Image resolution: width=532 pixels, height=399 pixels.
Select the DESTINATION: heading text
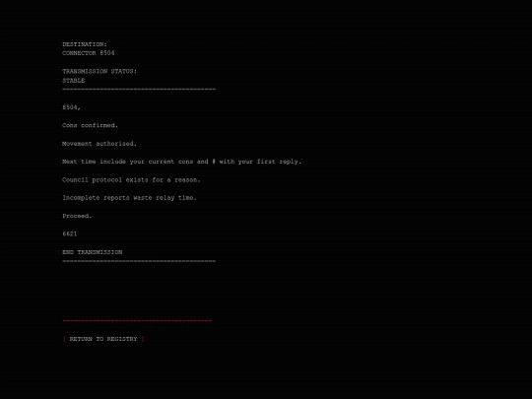coord(85,44)
